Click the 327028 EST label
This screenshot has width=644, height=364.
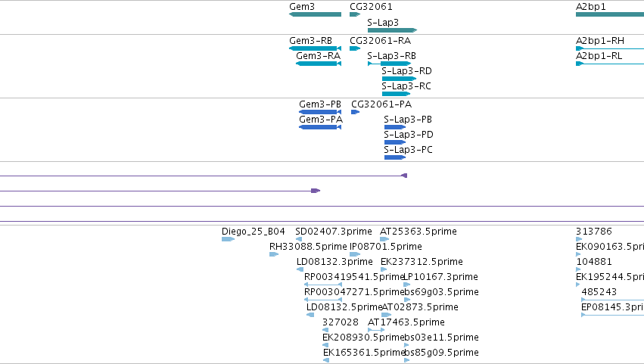tap(341, 322)
